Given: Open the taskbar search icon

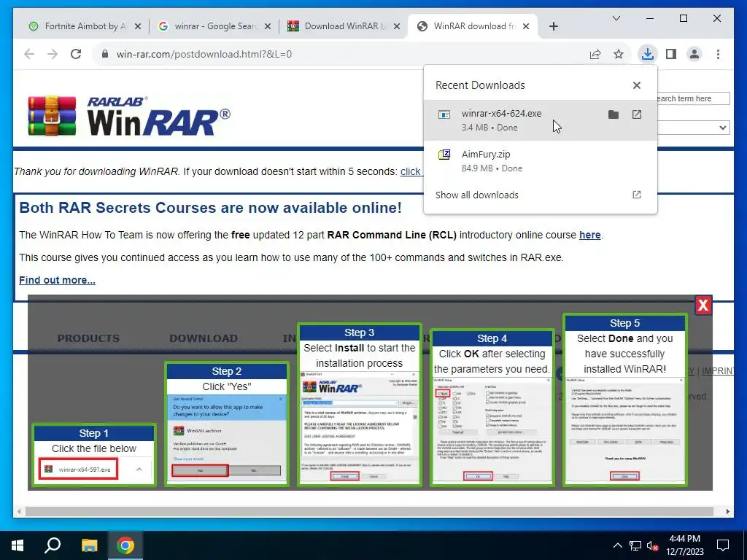Looking at the screenshot, I should [x=53, y=545].
